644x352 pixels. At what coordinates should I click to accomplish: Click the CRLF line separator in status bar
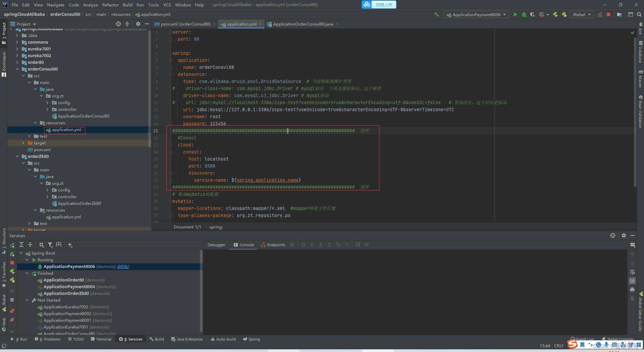pyautogui.click(x=559, y=346)
